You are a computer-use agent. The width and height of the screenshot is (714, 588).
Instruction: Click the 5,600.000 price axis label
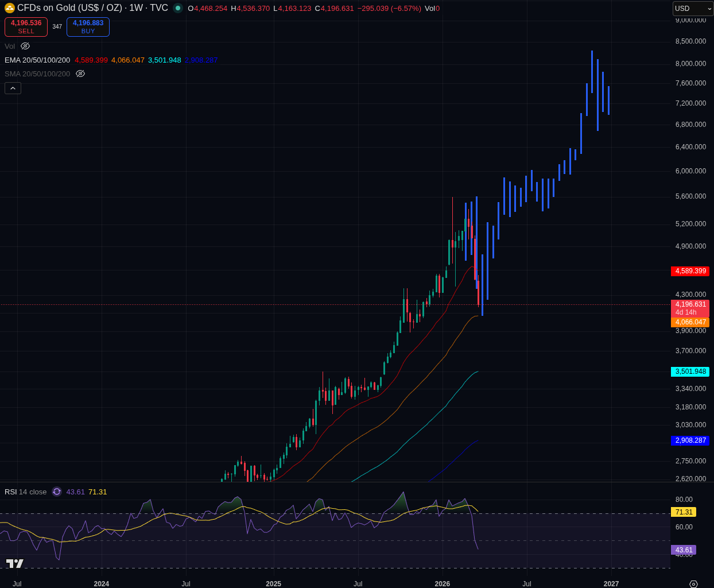pyautogui.click(x=690, y=196)
